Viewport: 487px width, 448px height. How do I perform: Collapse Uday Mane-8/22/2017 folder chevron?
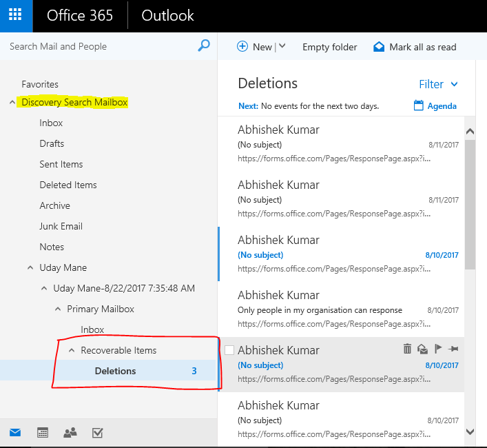(44, 288)
